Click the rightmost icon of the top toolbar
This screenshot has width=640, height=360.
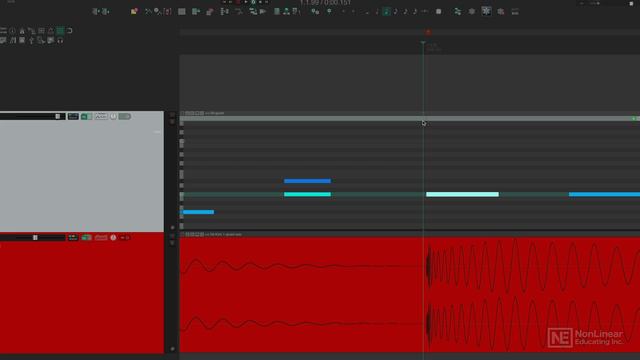tap(515, 12)
